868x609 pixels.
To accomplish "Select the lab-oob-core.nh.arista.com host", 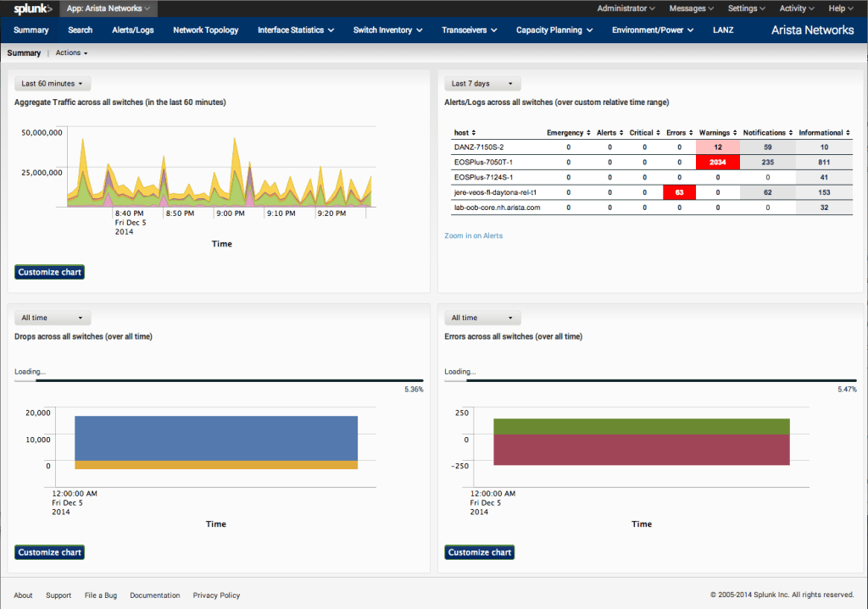I will click(x=497, y=208).
